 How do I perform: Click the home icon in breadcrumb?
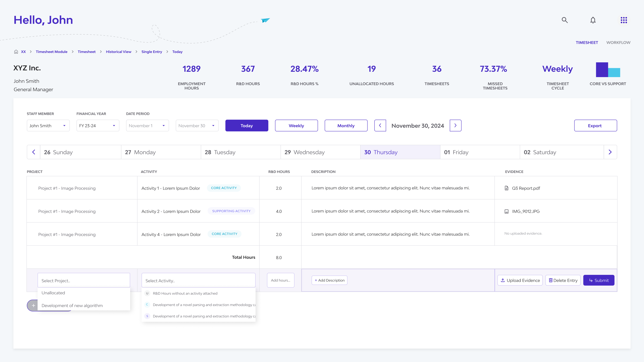point(16,52)
